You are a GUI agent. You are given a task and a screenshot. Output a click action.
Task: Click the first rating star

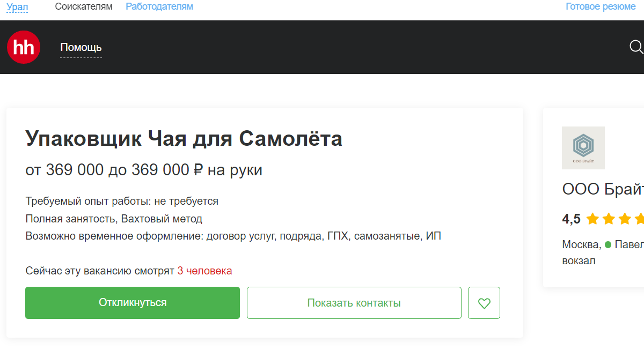point(592,219)
